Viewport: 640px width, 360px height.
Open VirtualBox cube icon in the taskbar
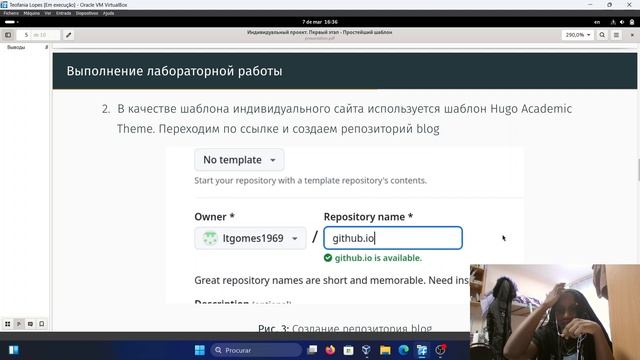point(367,350)
